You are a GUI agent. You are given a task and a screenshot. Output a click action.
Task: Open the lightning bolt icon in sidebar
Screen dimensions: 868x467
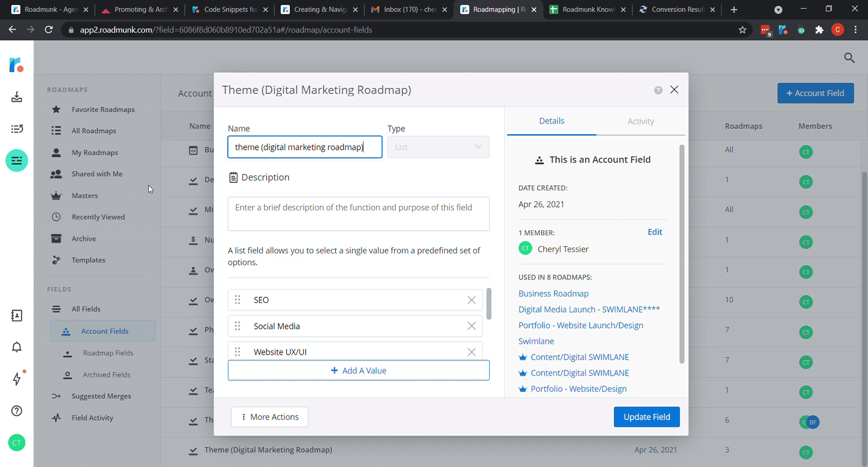pyautogui.click(x=17, y=379)
